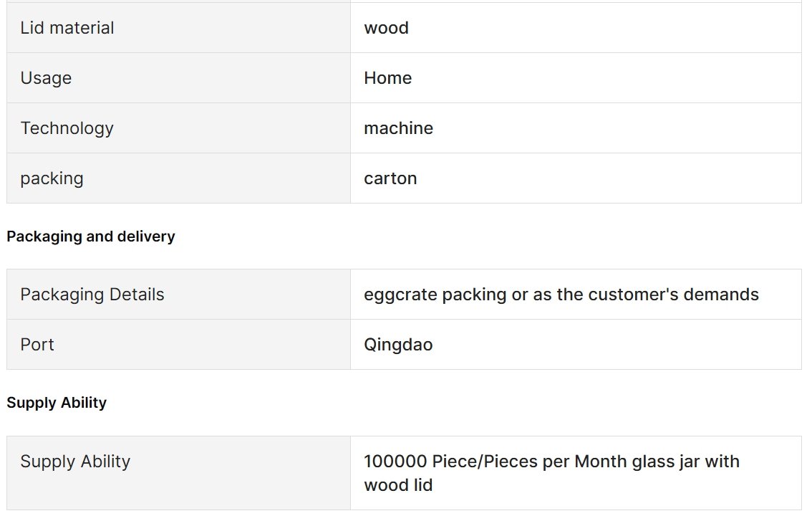Select the machine value text
Viewport: 812px width, 521px height.
(x=398, y=128)
